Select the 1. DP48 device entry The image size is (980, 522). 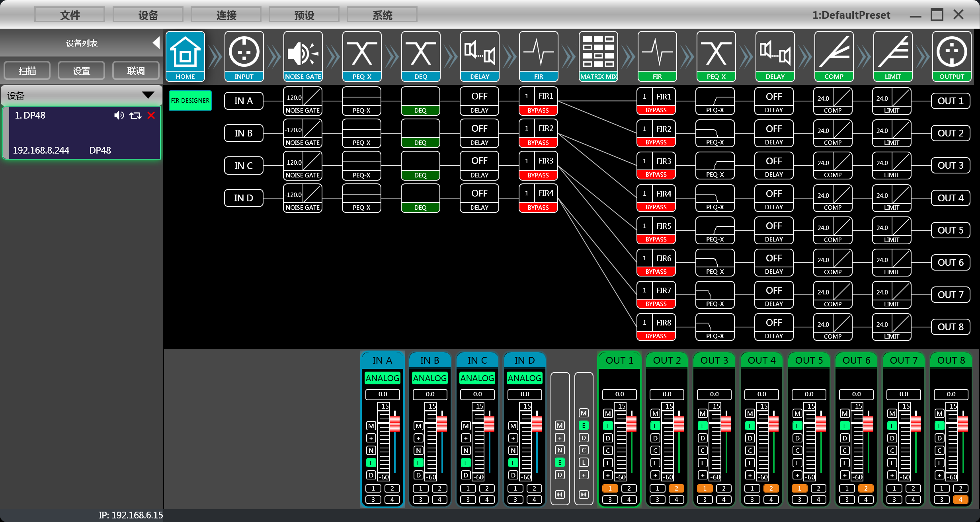click(82, 132)
